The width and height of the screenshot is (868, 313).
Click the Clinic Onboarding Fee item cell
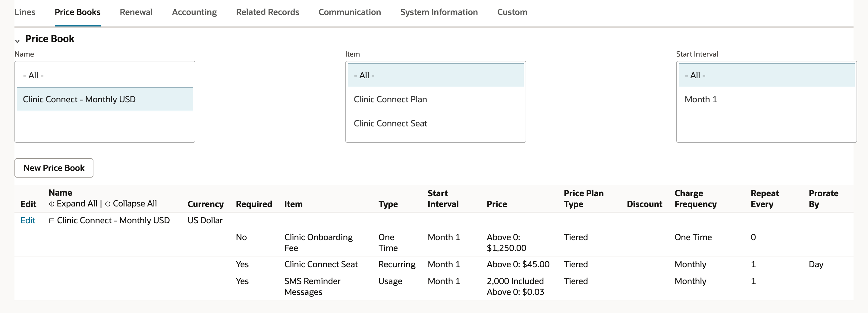click(319, 243)
